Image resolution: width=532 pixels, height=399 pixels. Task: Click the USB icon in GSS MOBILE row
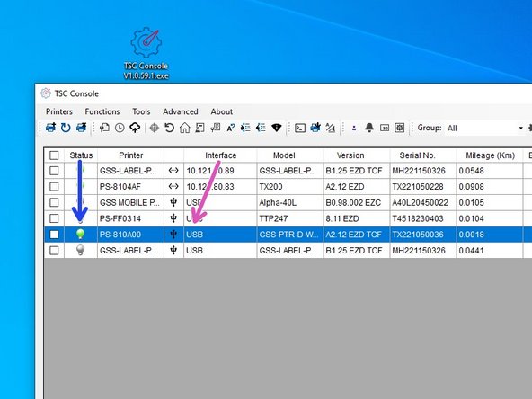[173, 202]
